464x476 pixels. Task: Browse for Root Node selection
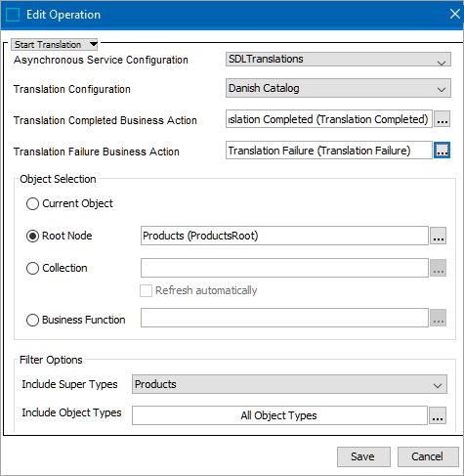coord(438,236)
